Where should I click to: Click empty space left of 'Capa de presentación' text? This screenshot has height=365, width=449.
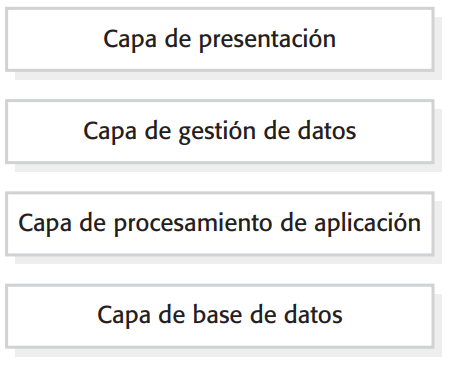click(55, 39)
